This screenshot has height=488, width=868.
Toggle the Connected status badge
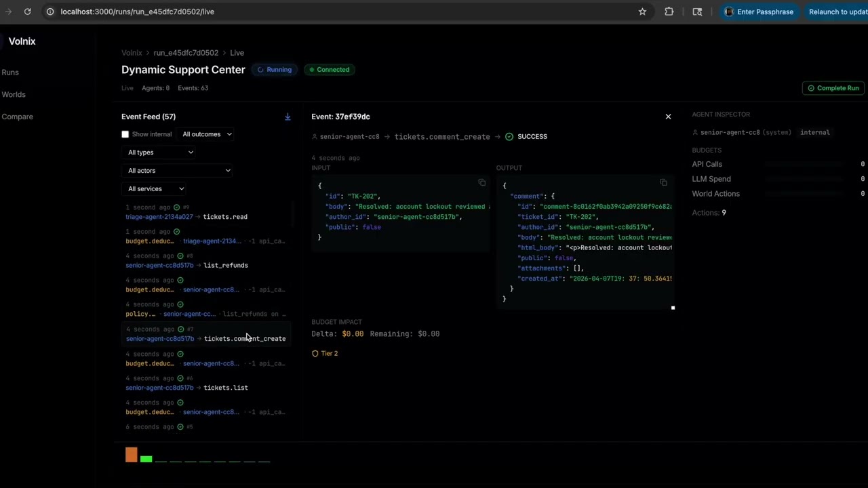[x=328, y=69]
